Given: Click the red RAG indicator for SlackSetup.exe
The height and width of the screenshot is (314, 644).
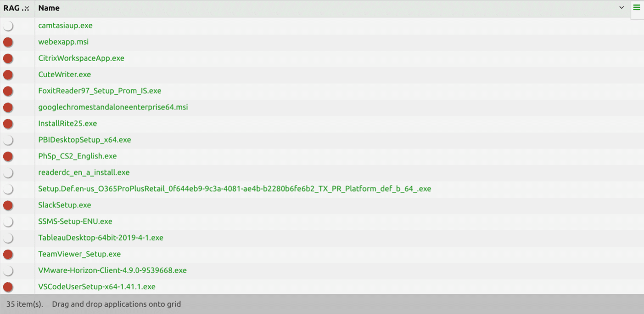Looking at the screenshot, I should 8,206.
